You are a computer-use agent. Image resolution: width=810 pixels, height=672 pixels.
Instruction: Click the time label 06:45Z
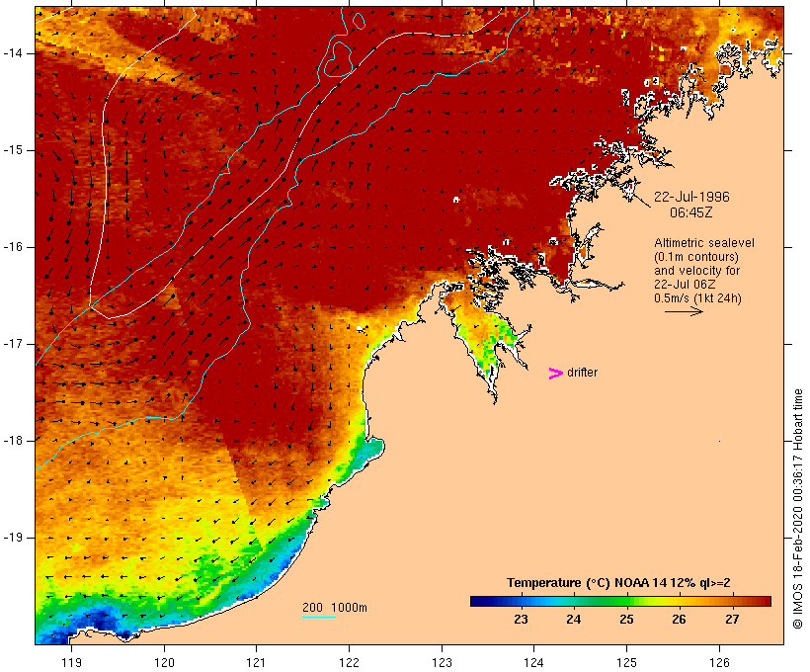click(690, 212)
